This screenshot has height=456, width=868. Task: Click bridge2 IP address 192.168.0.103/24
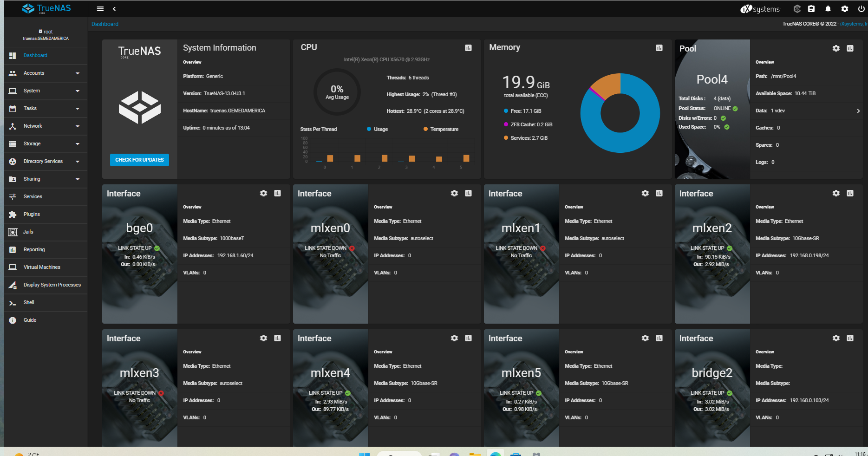pos(809,401)
